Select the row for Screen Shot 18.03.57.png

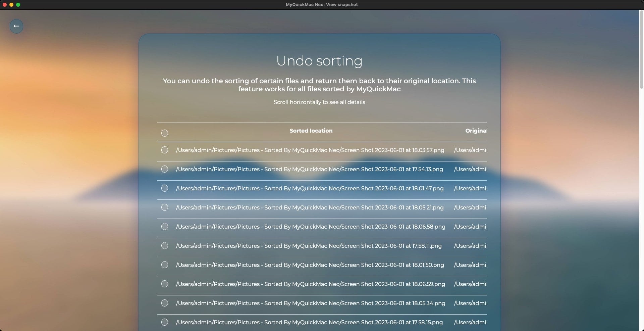coord(165,150)
